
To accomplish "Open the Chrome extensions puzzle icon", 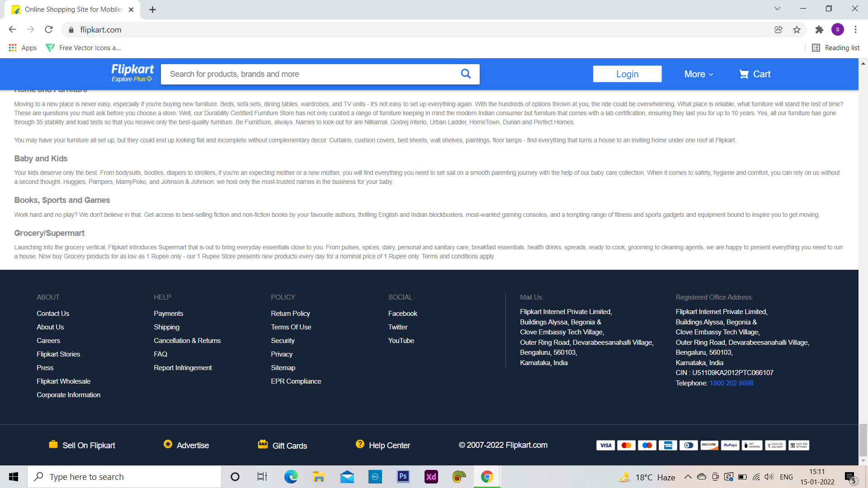I will pos(819,30).
